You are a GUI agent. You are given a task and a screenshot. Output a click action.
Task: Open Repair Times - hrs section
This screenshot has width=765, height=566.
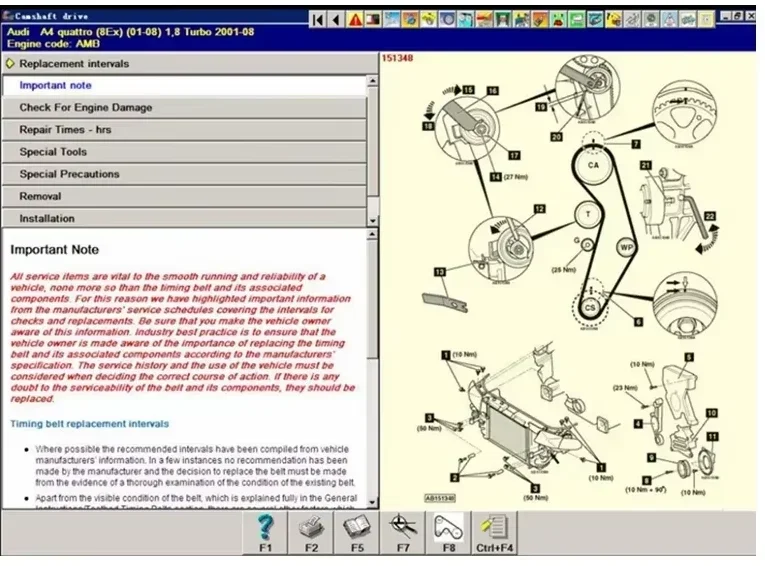point(184,130)
